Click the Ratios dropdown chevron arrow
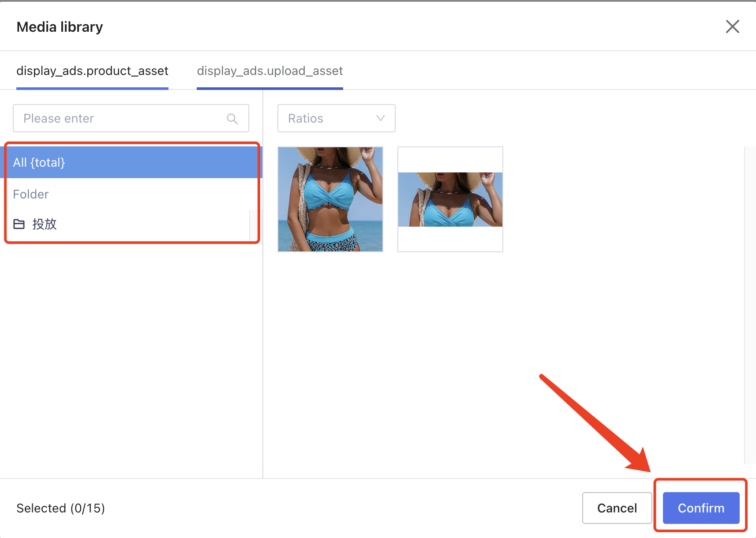The width and height of the screenshot is (756, 538). tap(380, 118)
